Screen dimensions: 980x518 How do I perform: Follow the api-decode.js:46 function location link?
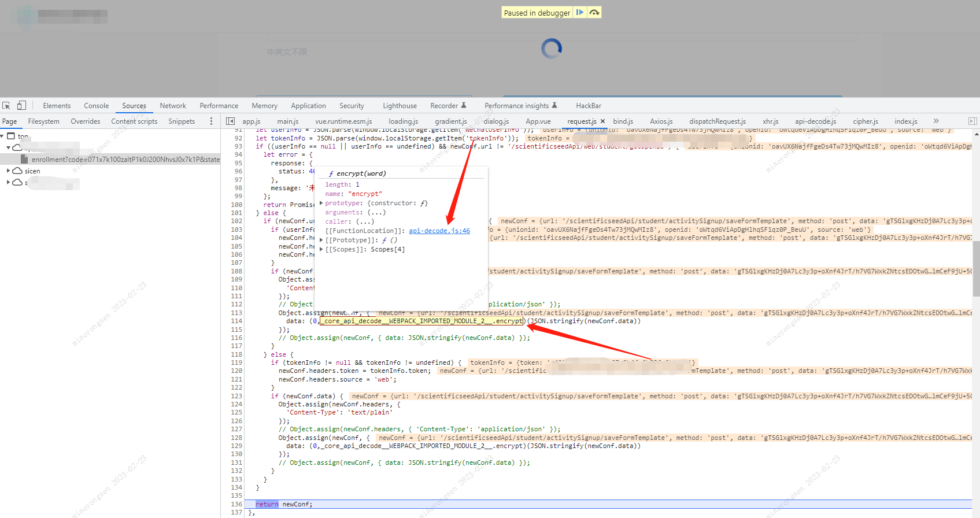[439, 231]
